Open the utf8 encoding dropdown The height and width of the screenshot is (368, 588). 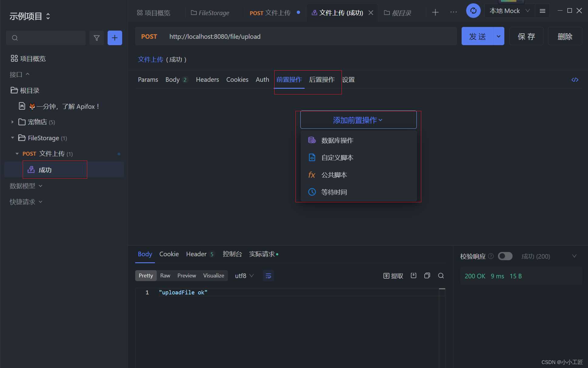tap(244, 276)
